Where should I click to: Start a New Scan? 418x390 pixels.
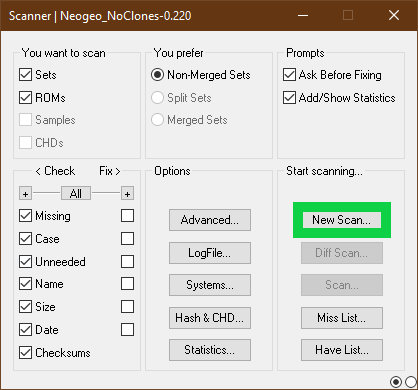coord(342,220)
